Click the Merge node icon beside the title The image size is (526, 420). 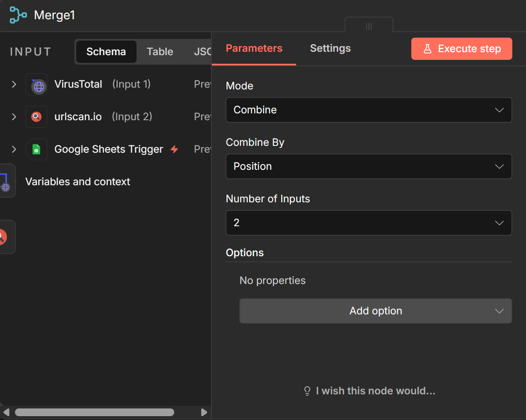[x=18, y=15]
